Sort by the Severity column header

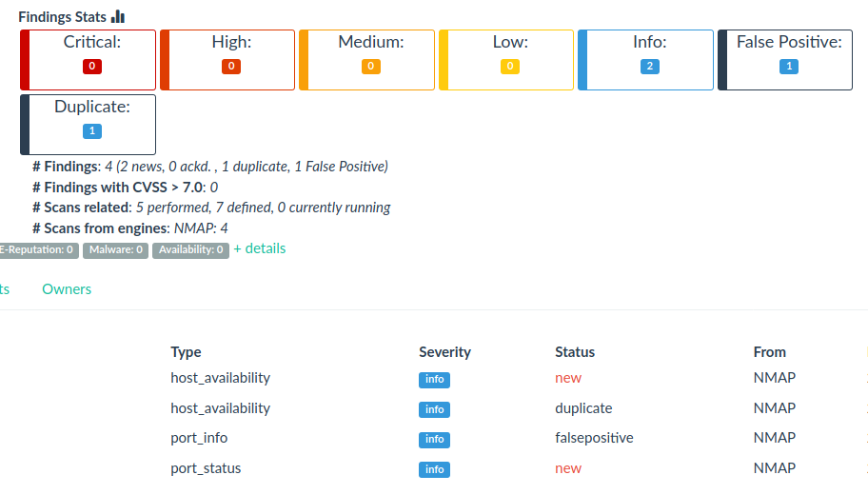445,352
